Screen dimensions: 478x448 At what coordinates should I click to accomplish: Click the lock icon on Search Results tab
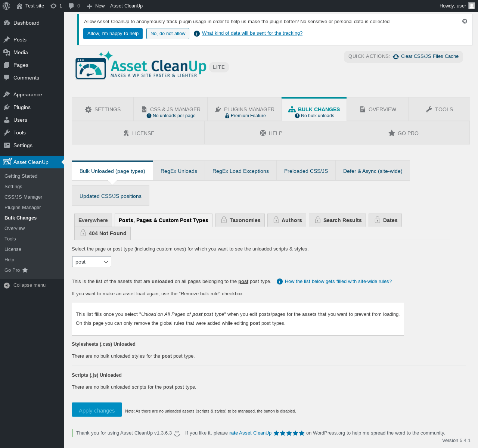(x=318, y=220)
